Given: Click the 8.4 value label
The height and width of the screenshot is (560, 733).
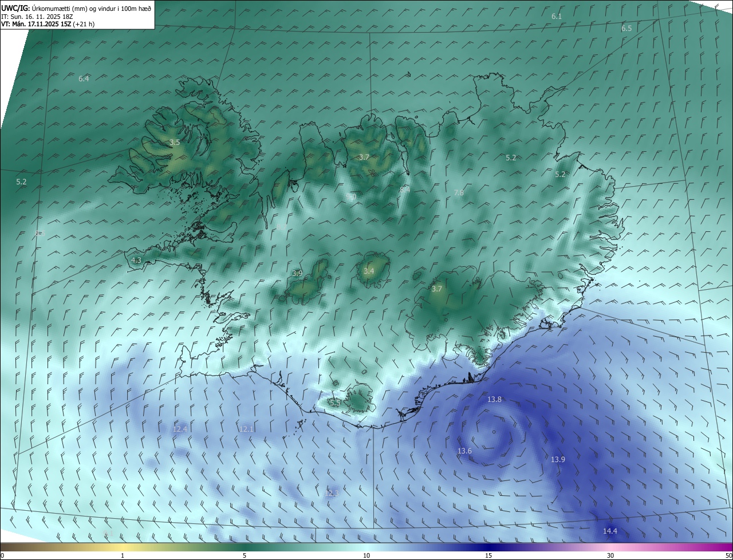Looking at the screenshot, I should [405, 189].
